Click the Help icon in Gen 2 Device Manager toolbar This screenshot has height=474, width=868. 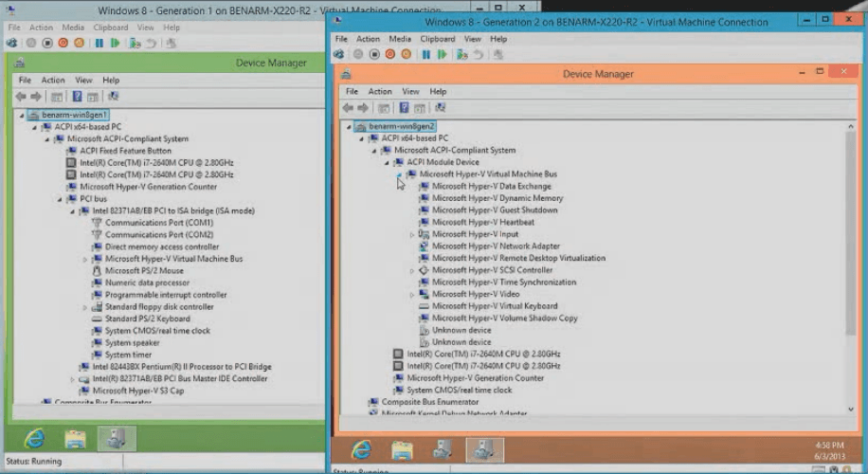pos(404,107)
